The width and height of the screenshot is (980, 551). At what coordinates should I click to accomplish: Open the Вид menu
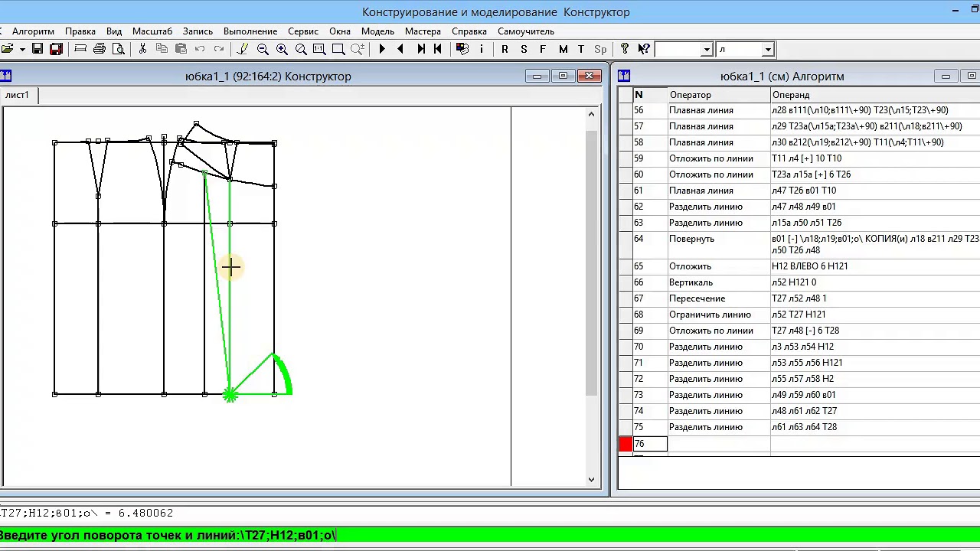point(114,31)
